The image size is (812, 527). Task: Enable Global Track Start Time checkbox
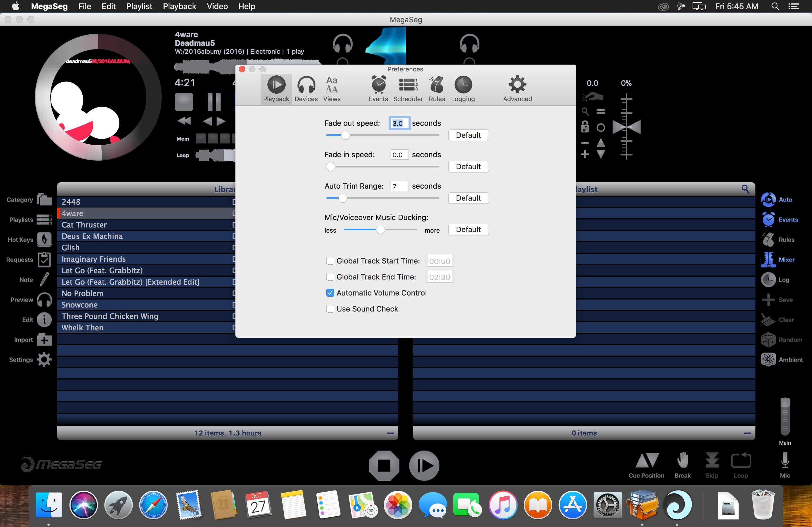point(330,261)
